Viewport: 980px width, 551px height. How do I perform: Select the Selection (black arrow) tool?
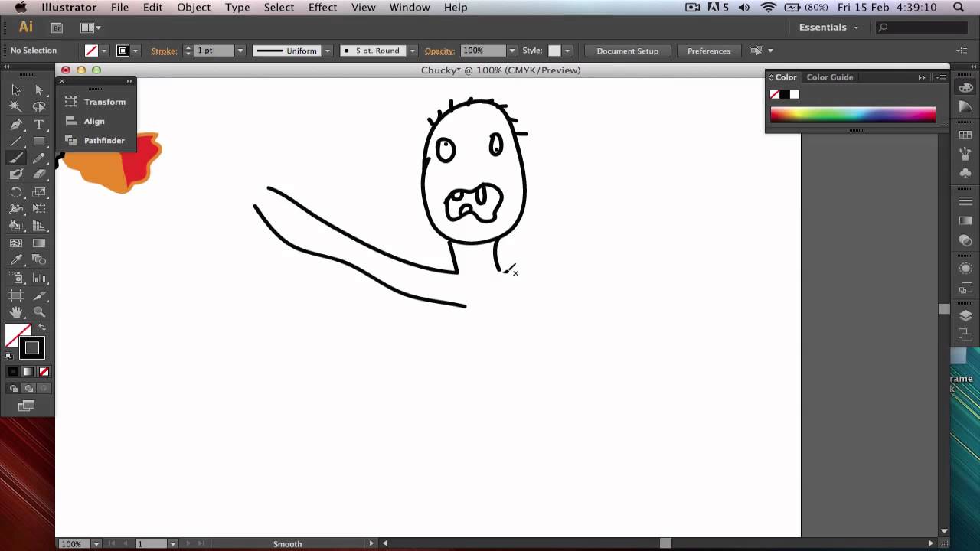click(x=16, y=90)
